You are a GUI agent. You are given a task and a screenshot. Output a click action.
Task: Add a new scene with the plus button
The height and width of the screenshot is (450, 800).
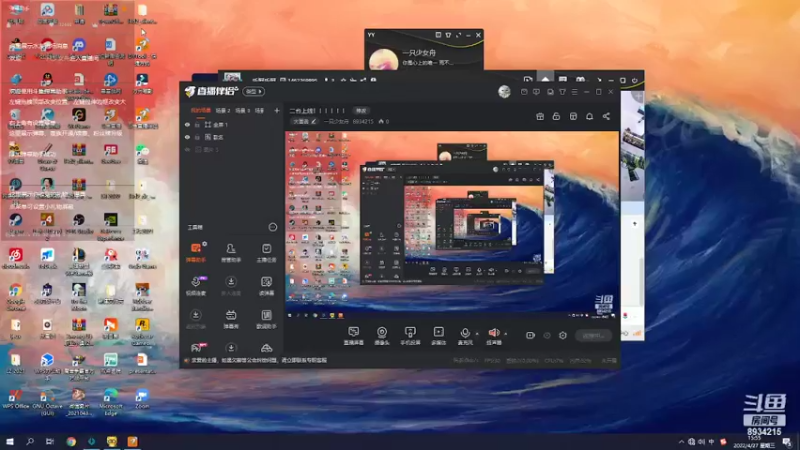pos(277,110)
